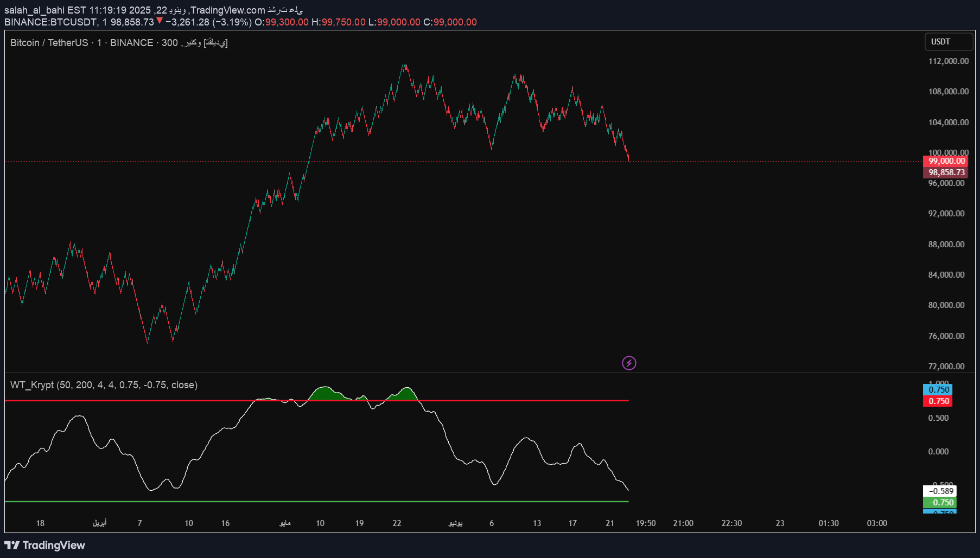Click the 21 date on time axis

[x=610, y=523]
